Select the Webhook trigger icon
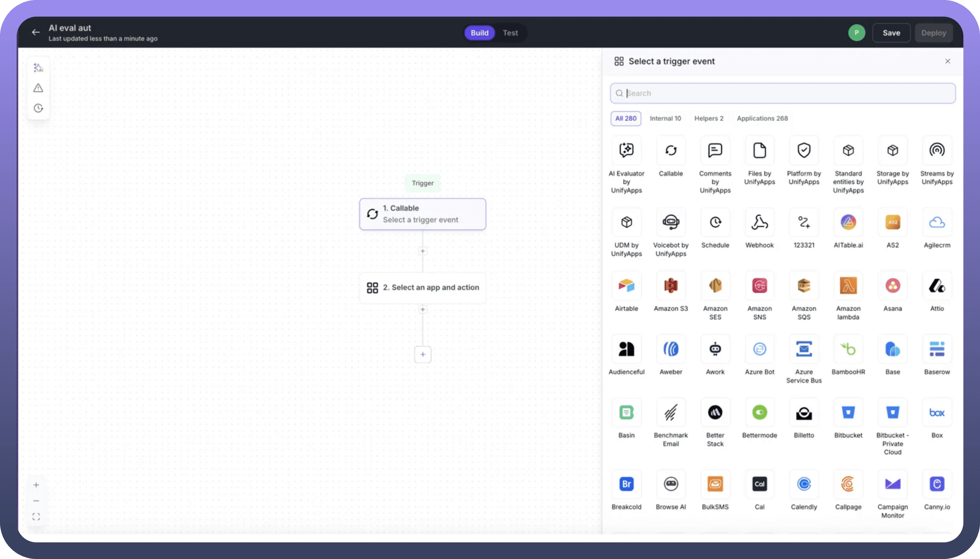Image resolution: width=980 pixels, height=559 pixels. click(x=759, y=223)
